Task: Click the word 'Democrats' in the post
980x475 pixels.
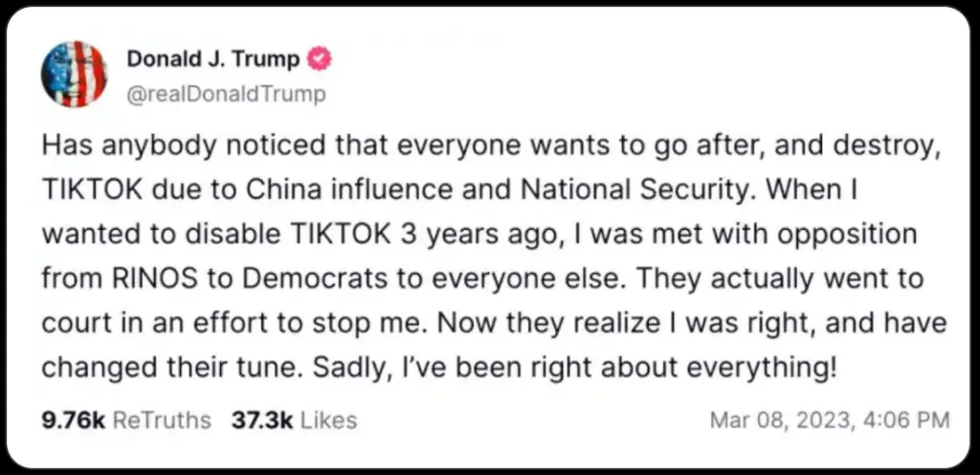Action: click(314, 279)
